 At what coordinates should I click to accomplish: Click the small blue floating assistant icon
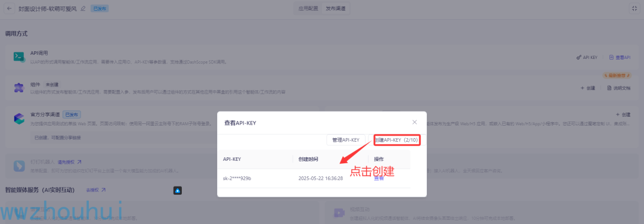pos(178,191)
